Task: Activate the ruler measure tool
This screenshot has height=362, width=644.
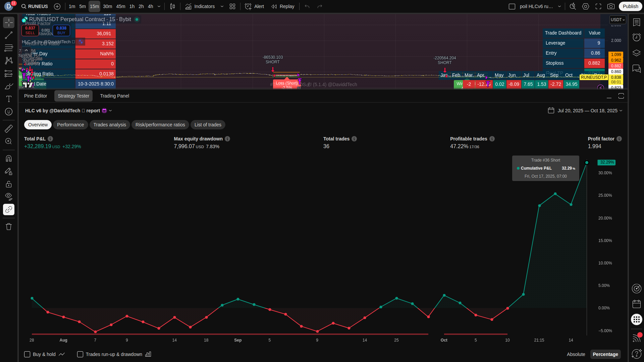Action: pos(9,128)
